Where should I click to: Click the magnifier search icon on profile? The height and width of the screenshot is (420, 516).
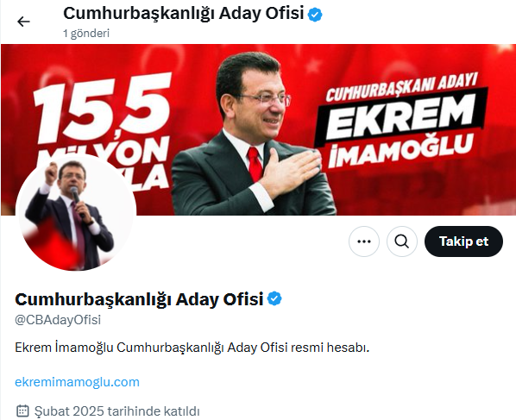[x=402, y=241]
